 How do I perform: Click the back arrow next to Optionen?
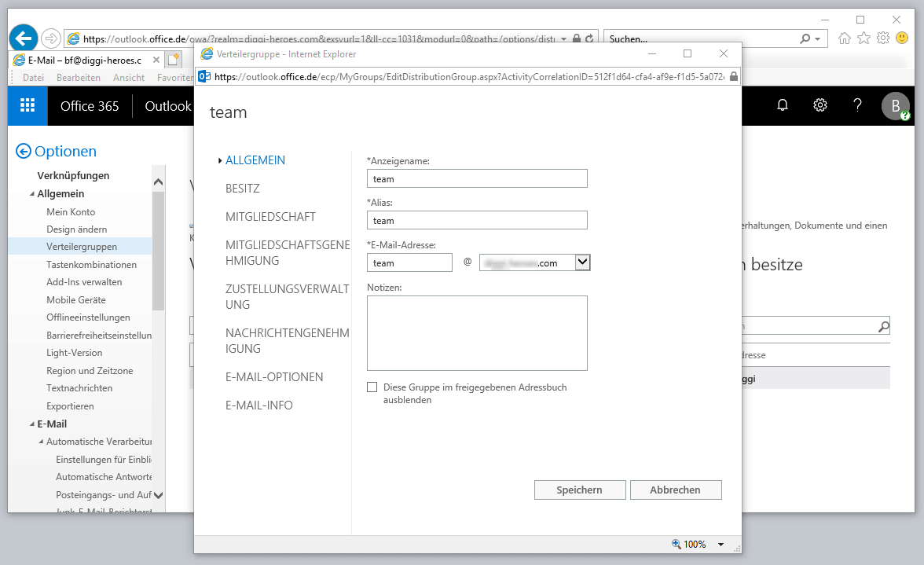click(24, 152)
